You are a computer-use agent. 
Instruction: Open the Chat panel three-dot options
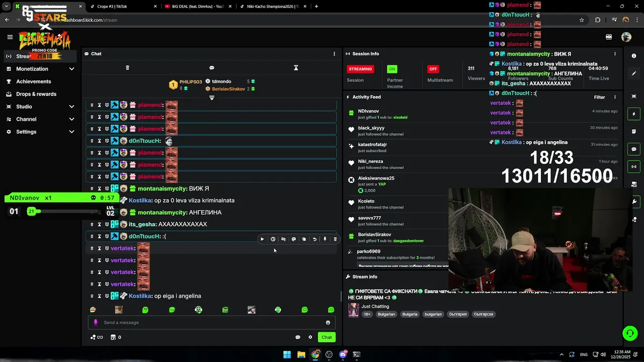334,54
